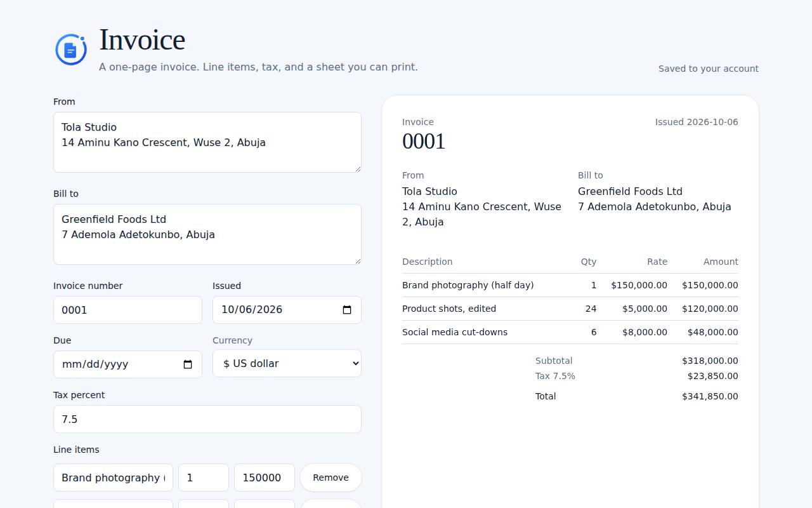The width and height of the screenshot is (812, 508).
Task: Click the Total value $341,850.00
Action: pyautogui.click(x=710, y=396)
